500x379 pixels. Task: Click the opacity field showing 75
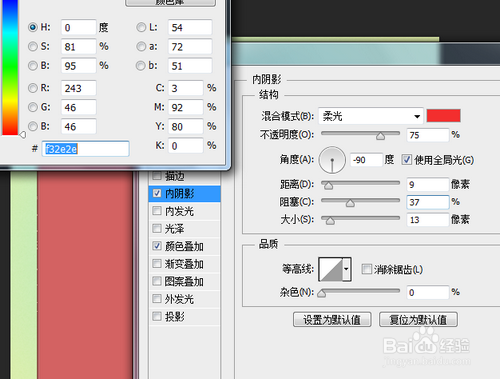pyautogui.click(x=428, y=135)
